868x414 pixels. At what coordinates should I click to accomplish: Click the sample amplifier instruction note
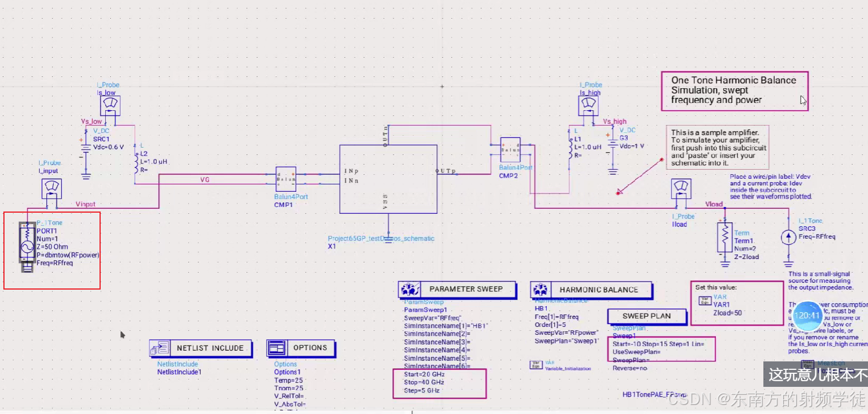(x=718, y=147)
